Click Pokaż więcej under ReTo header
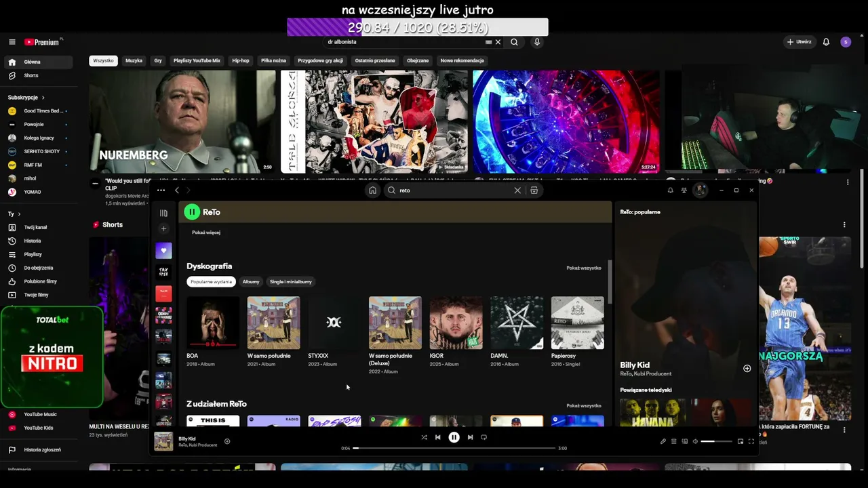The height and width of the screenshot is (488, 868). click(206, 232)
